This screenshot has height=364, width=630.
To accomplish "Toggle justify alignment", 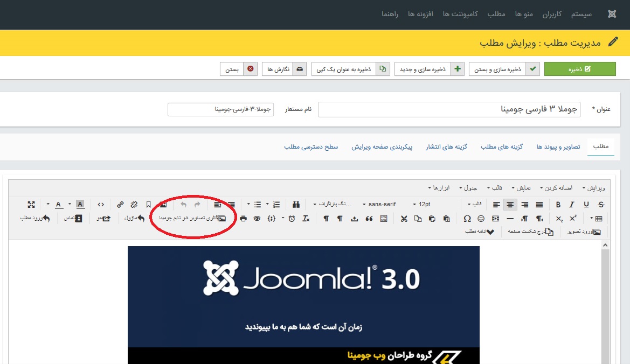I will coord(539,205).
